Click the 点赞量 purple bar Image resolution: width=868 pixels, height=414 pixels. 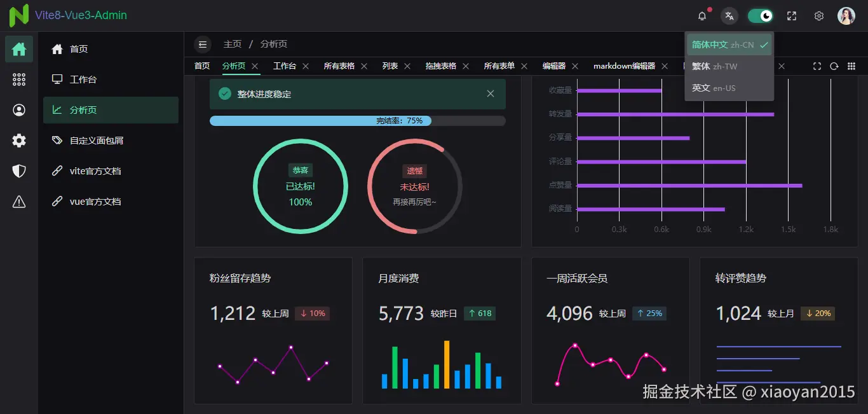tap(689, 186)
